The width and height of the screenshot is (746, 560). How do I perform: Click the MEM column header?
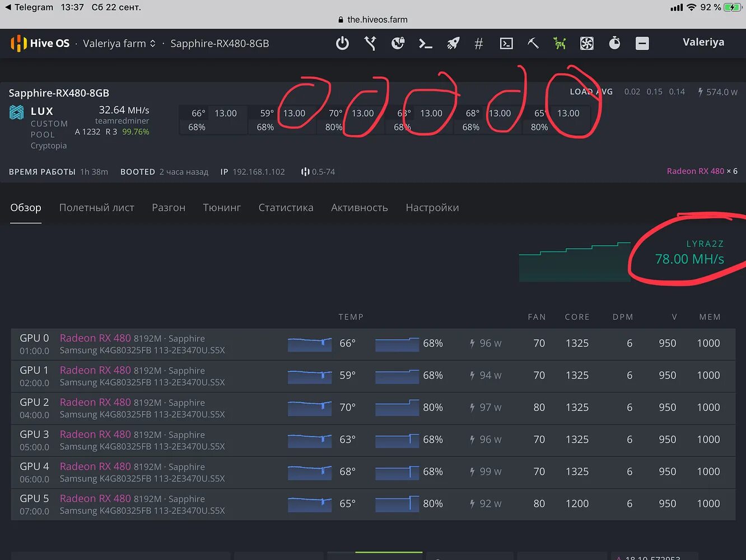[x=710, y=317]
